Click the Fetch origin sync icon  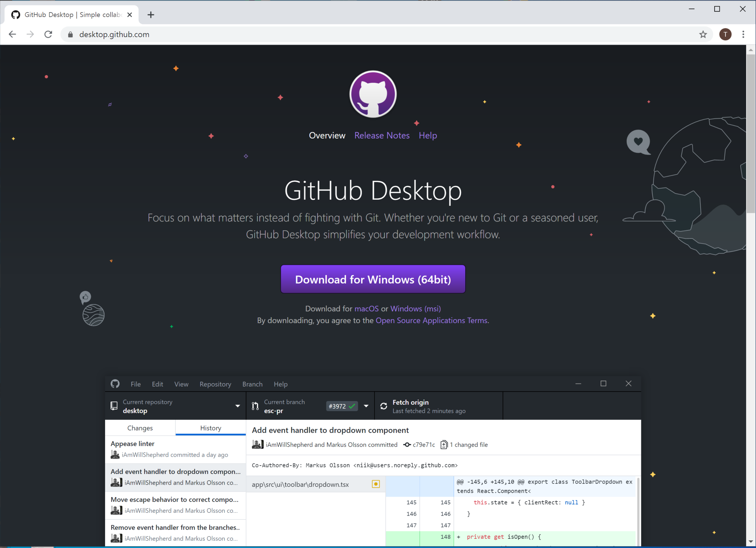pyautogui.click(x=383, y=406)
